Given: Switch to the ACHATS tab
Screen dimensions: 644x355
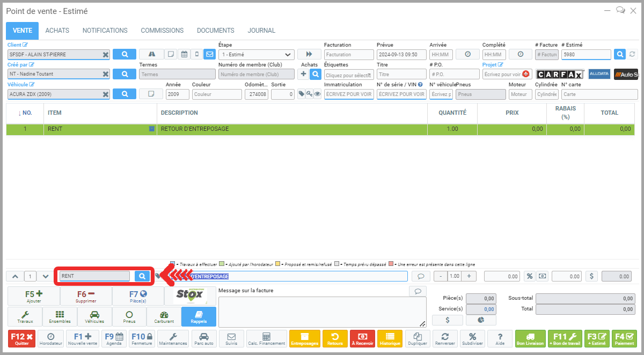Looking at the screenshot, I should (57, 31).
